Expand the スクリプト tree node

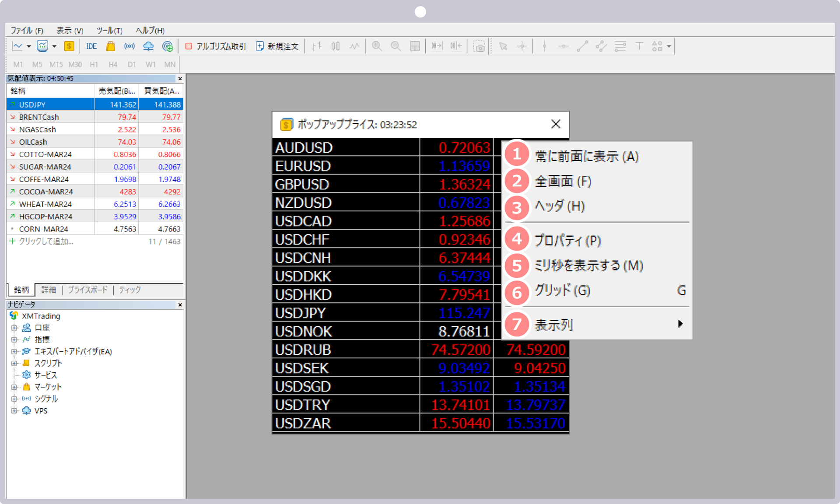pyautogui.click(x=14, y=363)
